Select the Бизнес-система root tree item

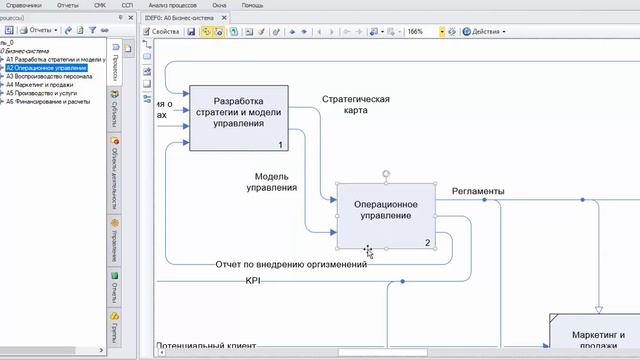[24, 51]
